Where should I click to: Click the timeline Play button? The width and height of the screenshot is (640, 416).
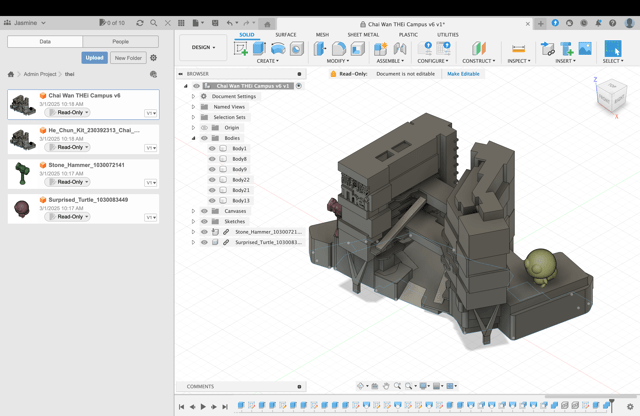203,407
